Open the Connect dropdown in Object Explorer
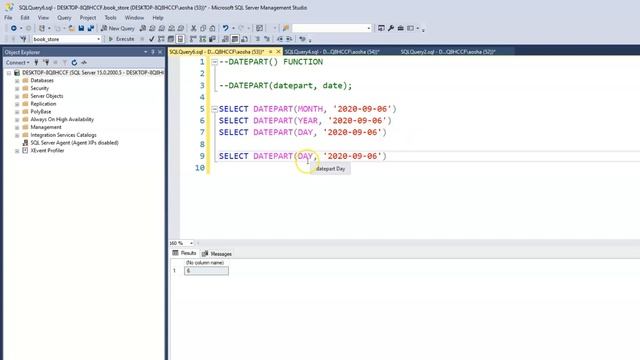640x360 pixels. 18,62
